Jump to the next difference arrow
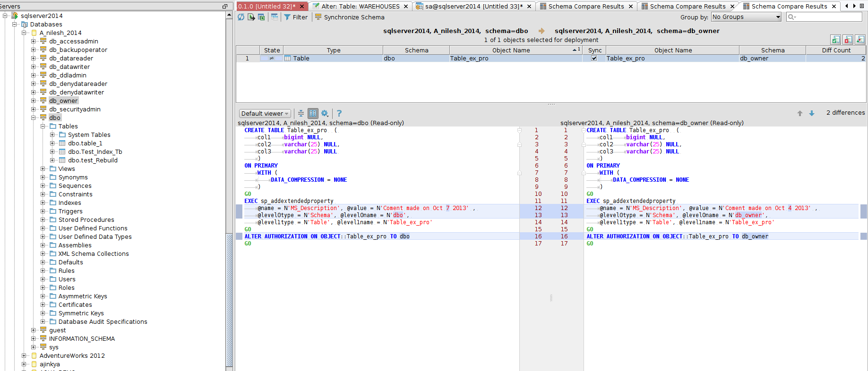Screen dimensions: 868x371 [812, 113]
